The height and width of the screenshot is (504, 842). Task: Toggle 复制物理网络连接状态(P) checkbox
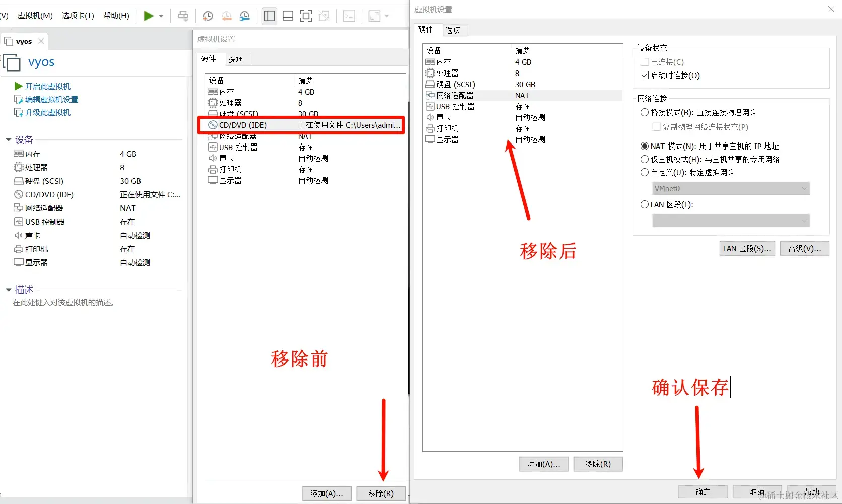(x=656, y=127)
